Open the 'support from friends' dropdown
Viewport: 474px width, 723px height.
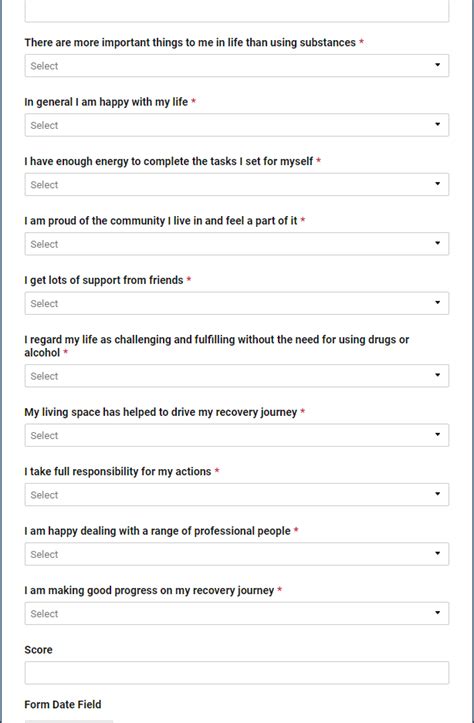click(237, 303)
